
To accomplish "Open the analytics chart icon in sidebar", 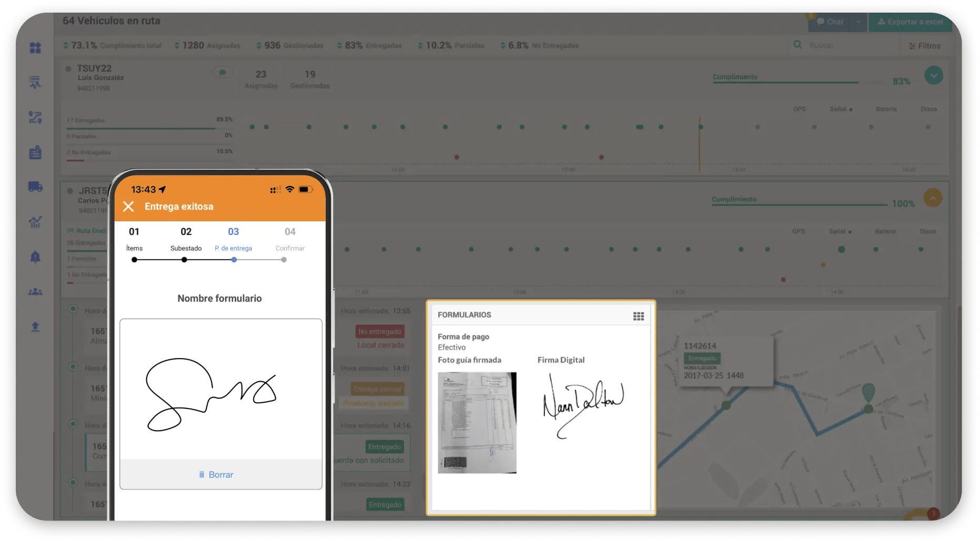I will (35, 222).
